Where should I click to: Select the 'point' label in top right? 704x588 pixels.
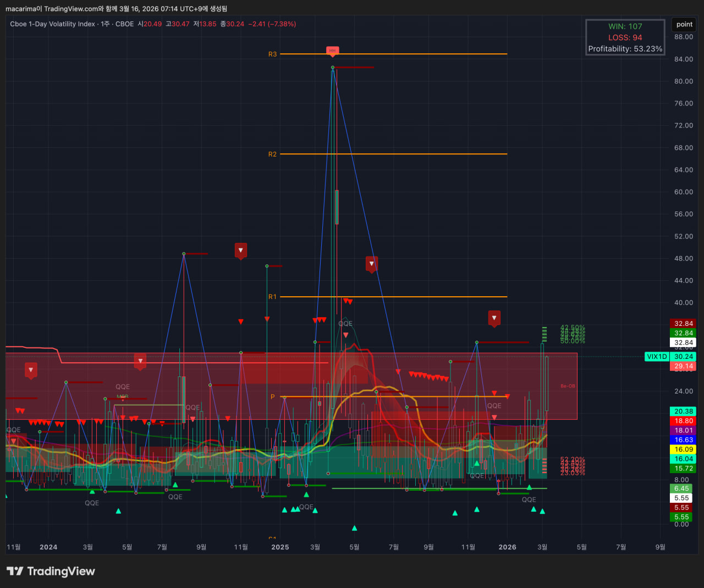684,24
